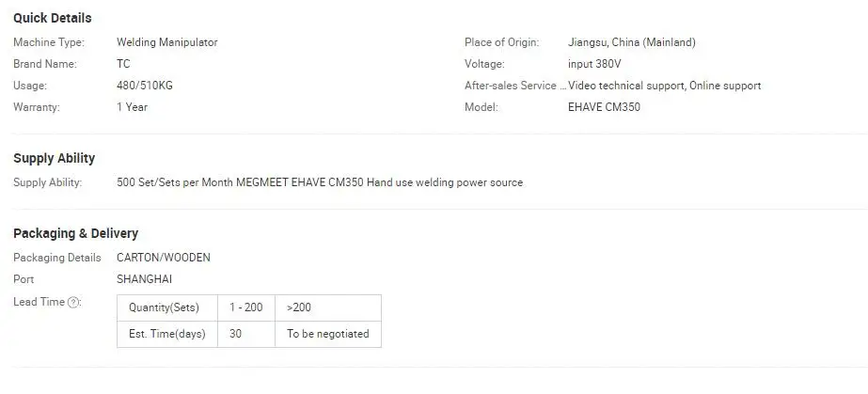The width and height of the screenshot is (868, 394).
Task: Click the To be negotiated table cell
Action: coord(328,334)
